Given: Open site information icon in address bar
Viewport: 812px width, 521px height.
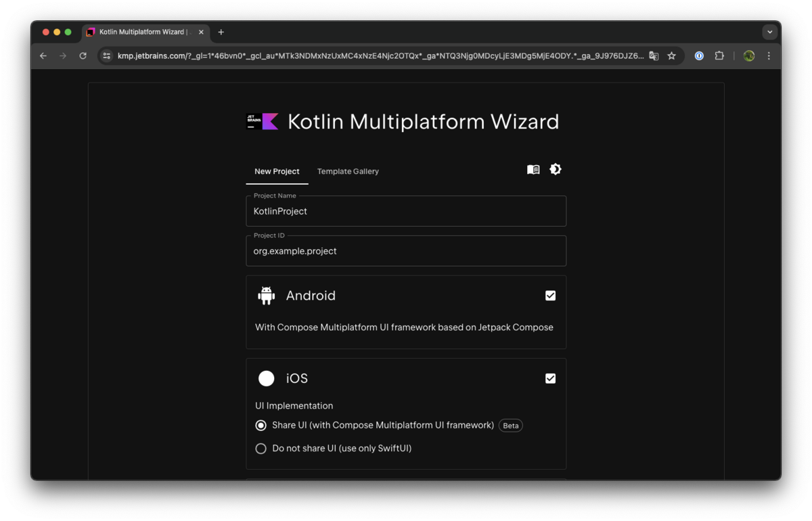Looking at the screenshot, I should pyautogui.click(x=107, y=56).
